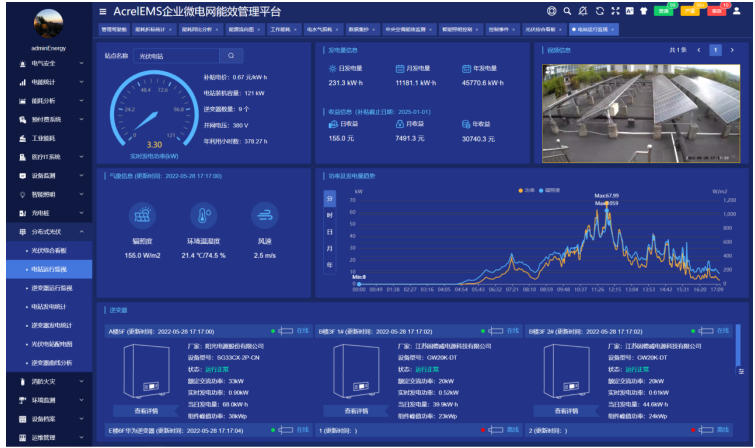755x448 pixels.
Task: Go to previous page of video list
Action: (x=699, y=50)
